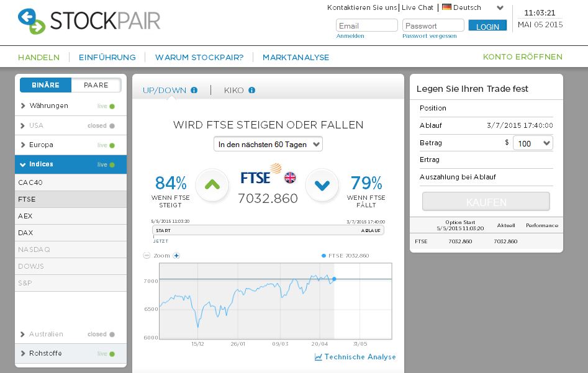Select the UP/DOWN tab

[165, 91]
